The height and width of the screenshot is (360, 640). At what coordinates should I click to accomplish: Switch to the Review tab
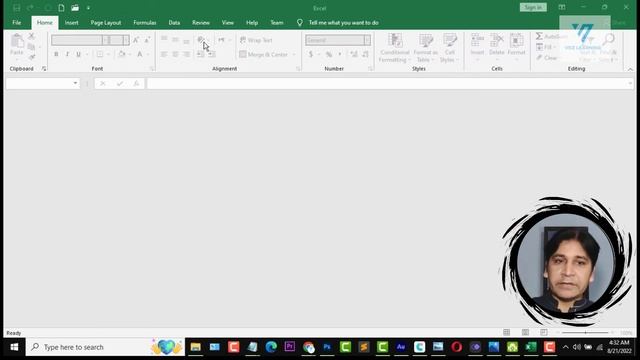pyautogui.click(x=201, y=23)
